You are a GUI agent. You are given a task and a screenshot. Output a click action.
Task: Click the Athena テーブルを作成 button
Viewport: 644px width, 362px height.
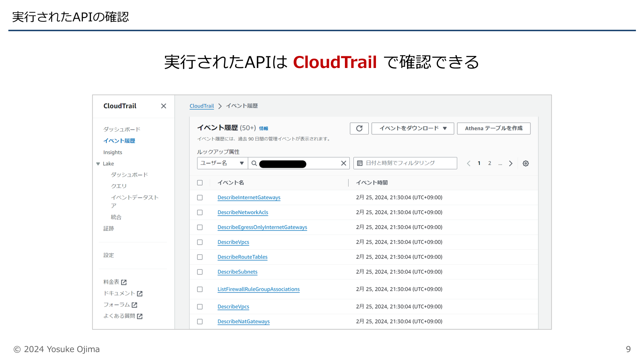click(493, 128)
